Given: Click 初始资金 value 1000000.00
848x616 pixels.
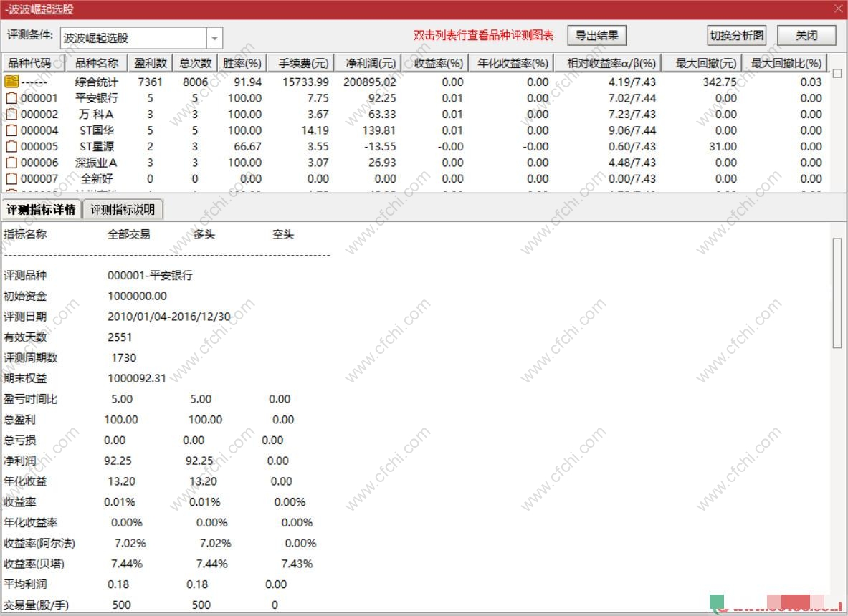Looking at the screenshot, I should [x=138, y=296].
